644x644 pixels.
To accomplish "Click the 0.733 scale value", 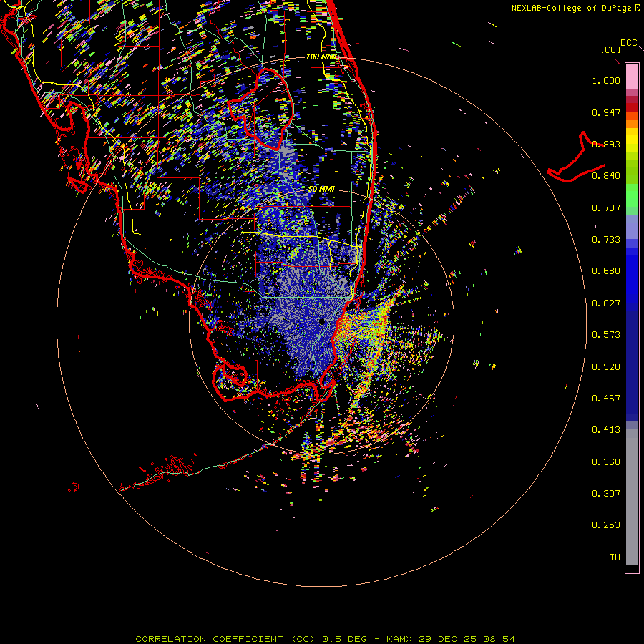I will tap(606, 240).
